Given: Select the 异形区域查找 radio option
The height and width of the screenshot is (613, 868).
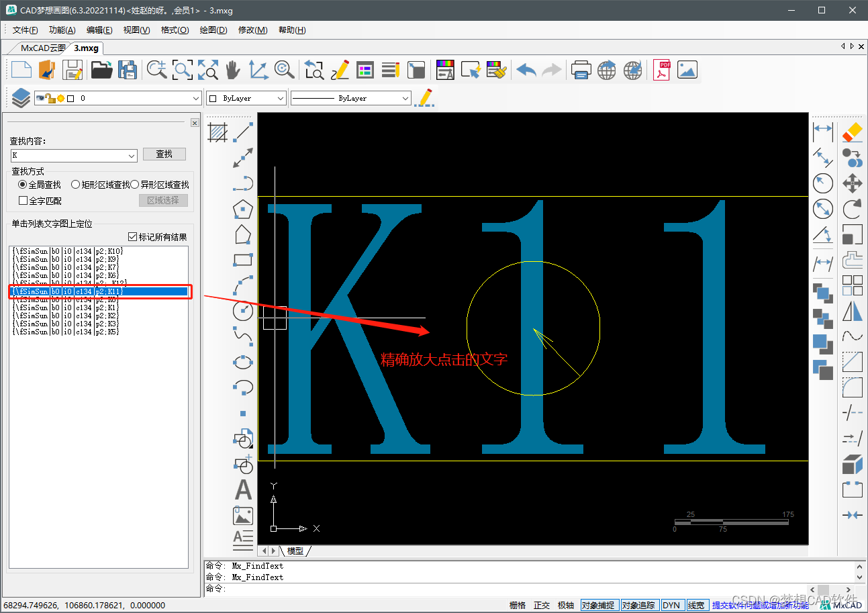Looking at the screenshot, I should [x=160, y=184].
